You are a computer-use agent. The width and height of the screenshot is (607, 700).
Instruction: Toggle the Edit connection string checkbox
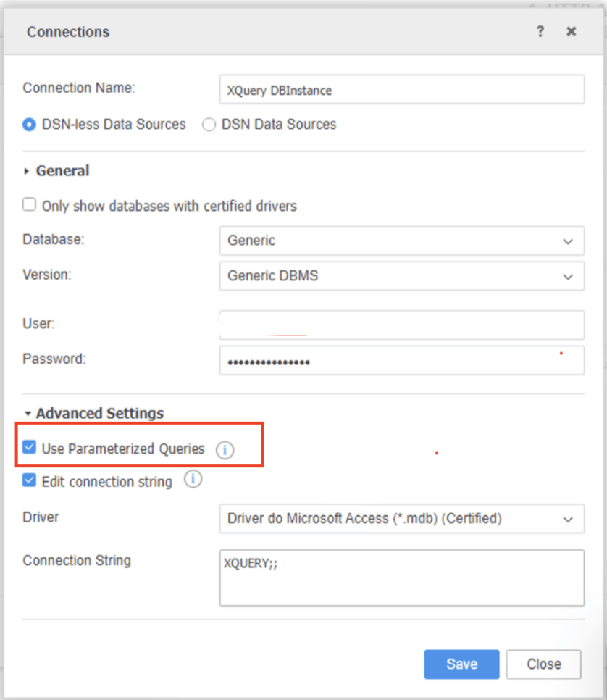tap(29, 480)
